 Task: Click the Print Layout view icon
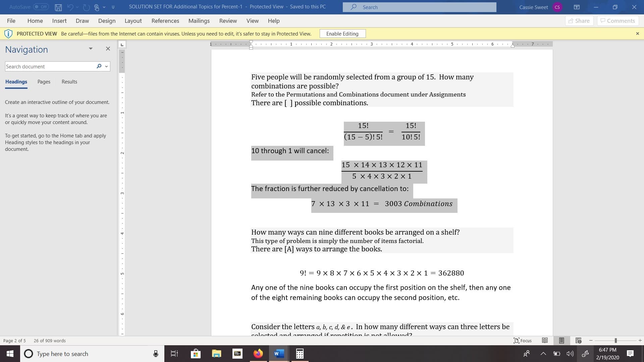pos(561,340)
